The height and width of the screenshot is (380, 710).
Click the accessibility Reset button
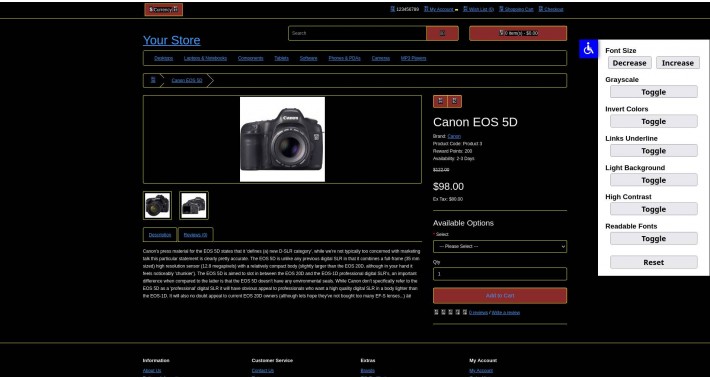(653, 262)
